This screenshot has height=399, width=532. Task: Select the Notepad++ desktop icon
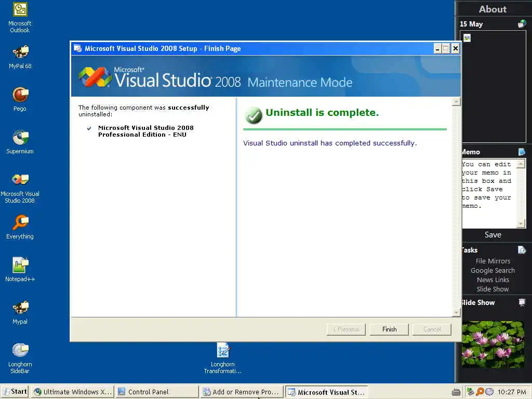20,270
